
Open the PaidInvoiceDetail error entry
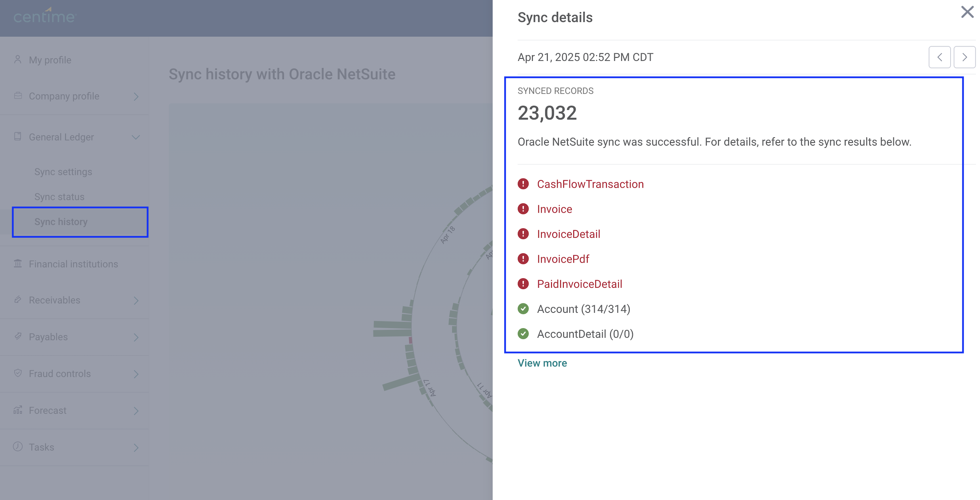coord(579,284)
